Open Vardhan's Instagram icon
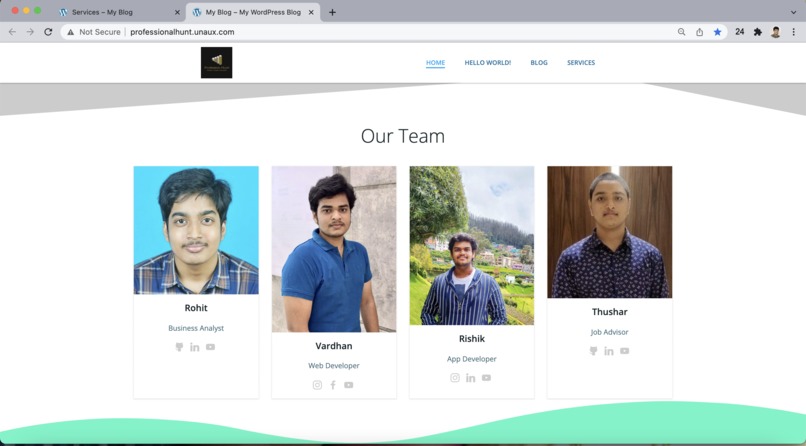The height and width of the screenshot is (446, 806). (317, 385)
